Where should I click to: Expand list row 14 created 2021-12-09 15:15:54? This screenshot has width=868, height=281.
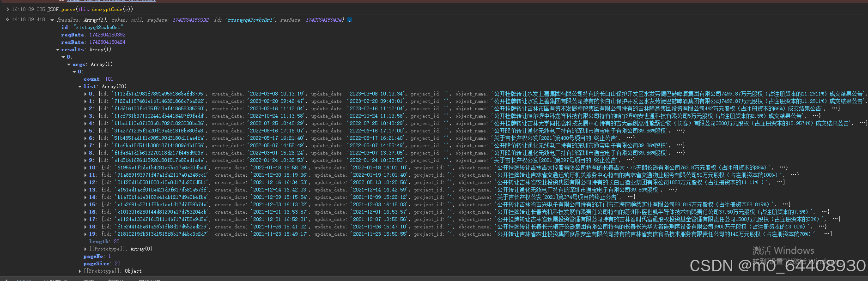coord(85,197)
